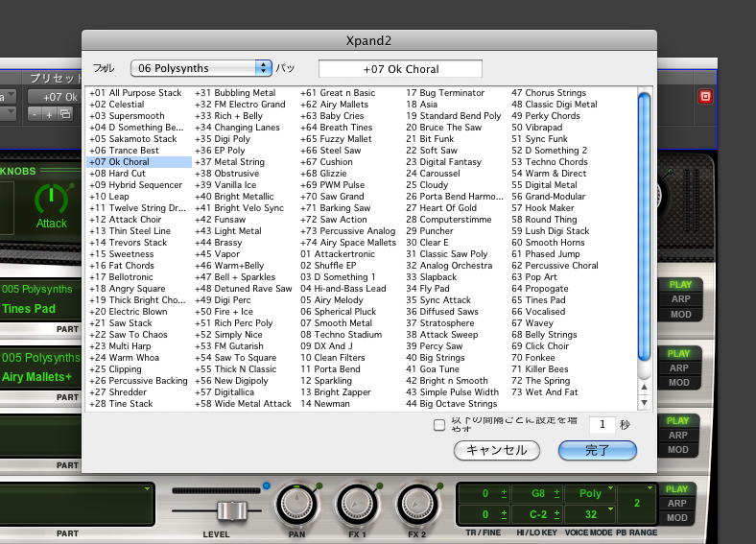Click the minus previous-preset button
Screen dimensions: 756x544
coord(35,114)
